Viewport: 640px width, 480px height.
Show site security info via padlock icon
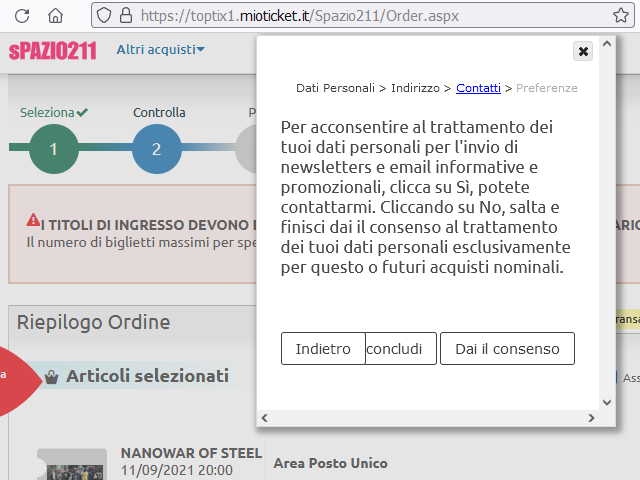(126, 16)
